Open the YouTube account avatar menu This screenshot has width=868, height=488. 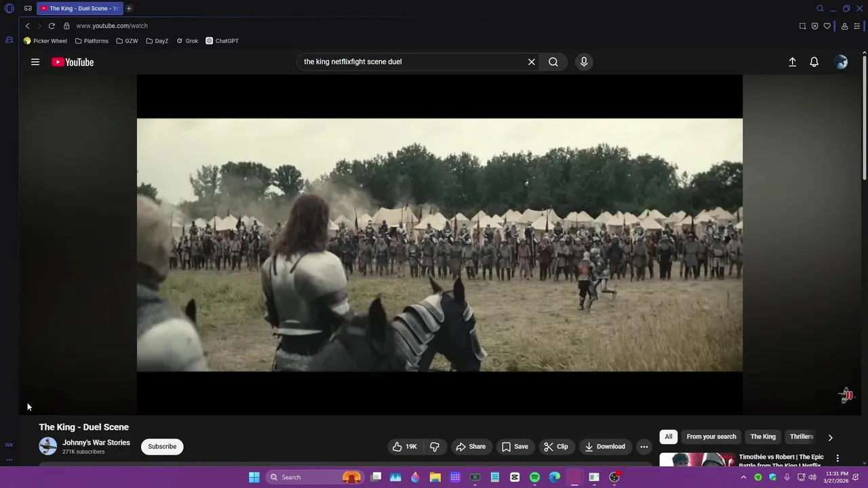(841, 62)
